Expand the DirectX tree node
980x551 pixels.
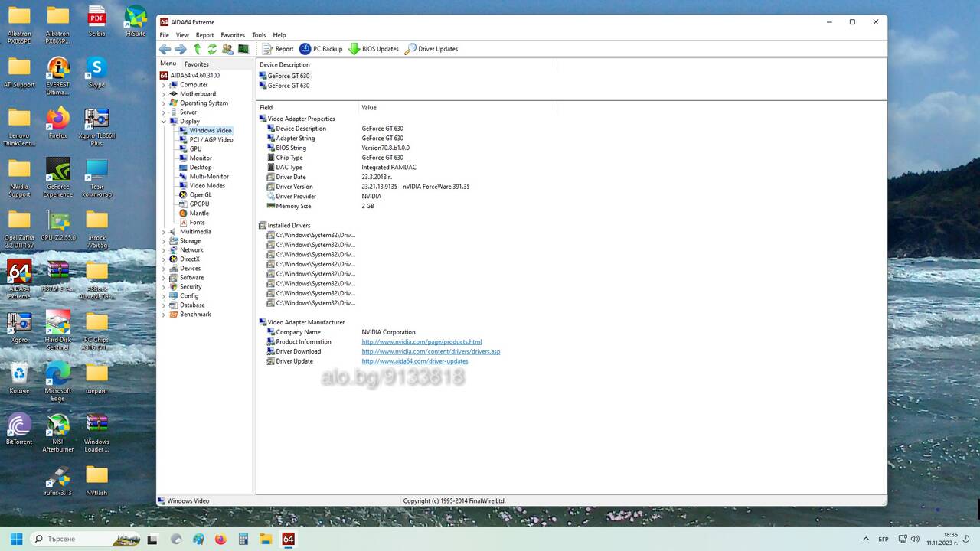click(x=164, y=259)
